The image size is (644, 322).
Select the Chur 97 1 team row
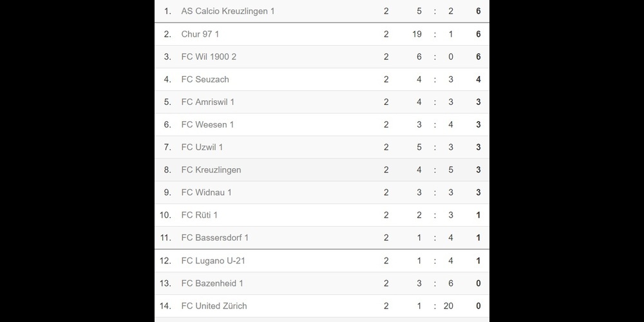click(322, 34)
